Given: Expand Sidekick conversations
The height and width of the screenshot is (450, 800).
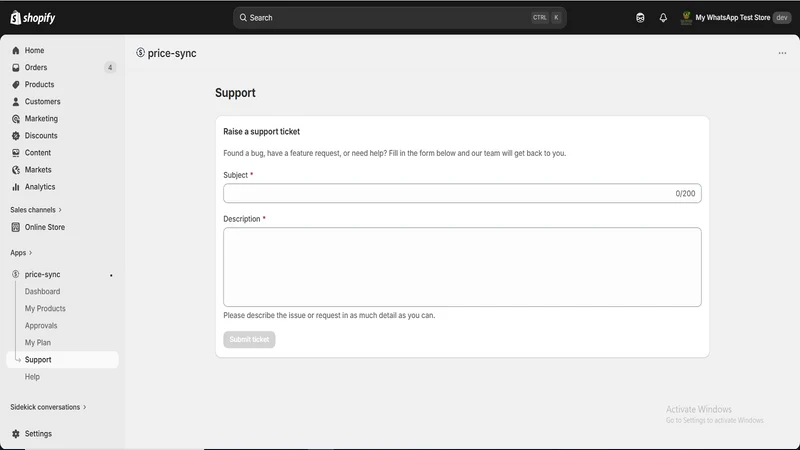Looking at the screenshot, I should click(48, 407).
